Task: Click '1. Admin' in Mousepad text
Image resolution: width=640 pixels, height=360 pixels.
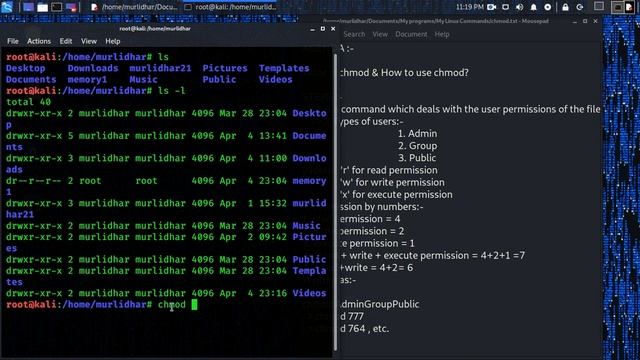Action: (418, 134)
